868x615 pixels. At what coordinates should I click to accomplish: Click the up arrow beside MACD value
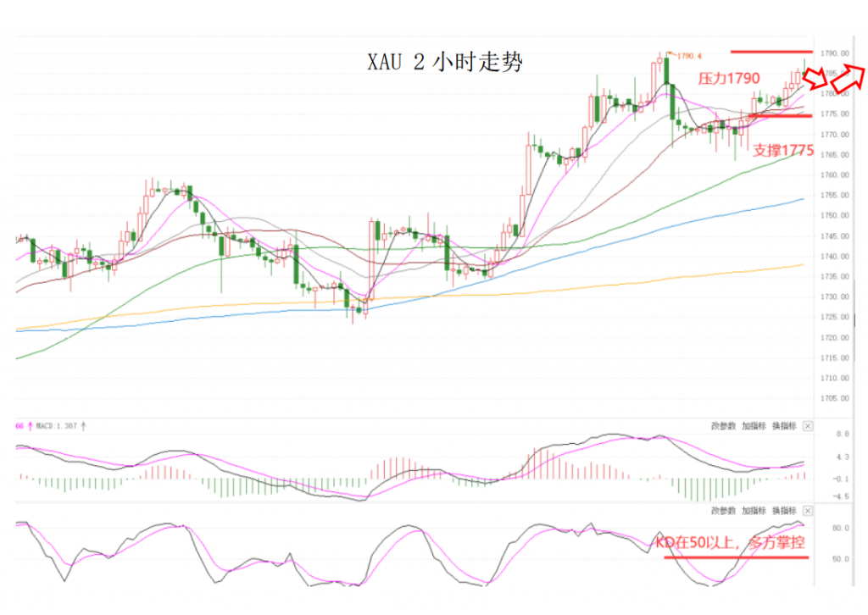pos(84,426)
